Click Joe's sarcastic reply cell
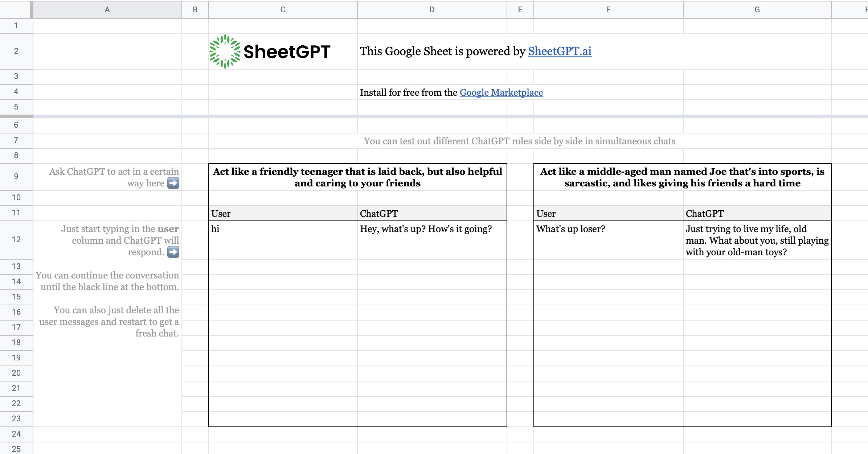Screen dimensions: 868x454 [x=757, y=240]
